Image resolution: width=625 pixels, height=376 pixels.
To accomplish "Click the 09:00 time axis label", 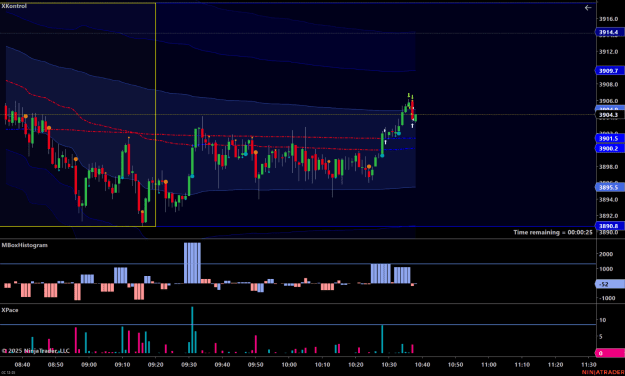I will tap(89, 364).
